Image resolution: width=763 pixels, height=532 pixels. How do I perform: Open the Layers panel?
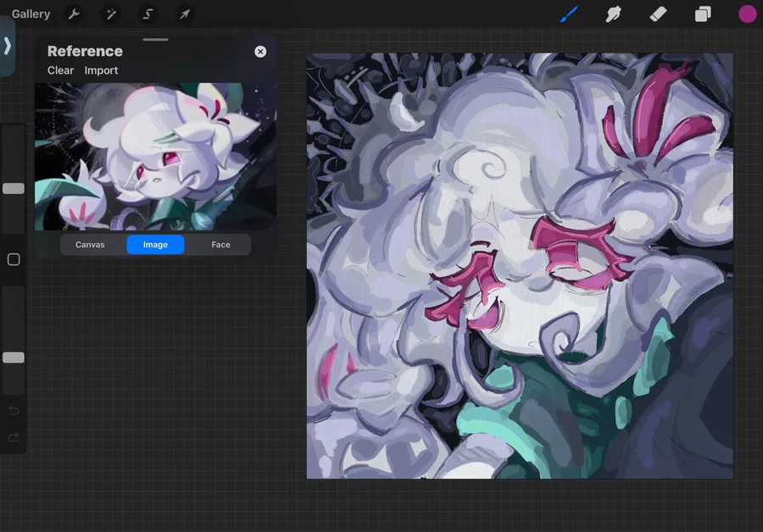pos(703,14)
